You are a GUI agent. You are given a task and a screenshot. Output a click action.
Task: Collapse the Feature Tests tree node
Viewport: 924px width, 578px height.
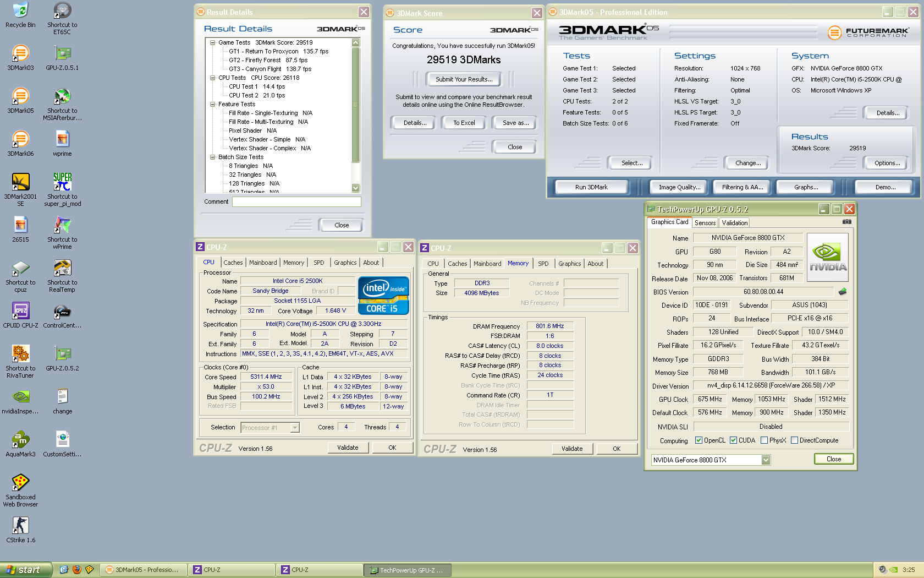[212, 104]
